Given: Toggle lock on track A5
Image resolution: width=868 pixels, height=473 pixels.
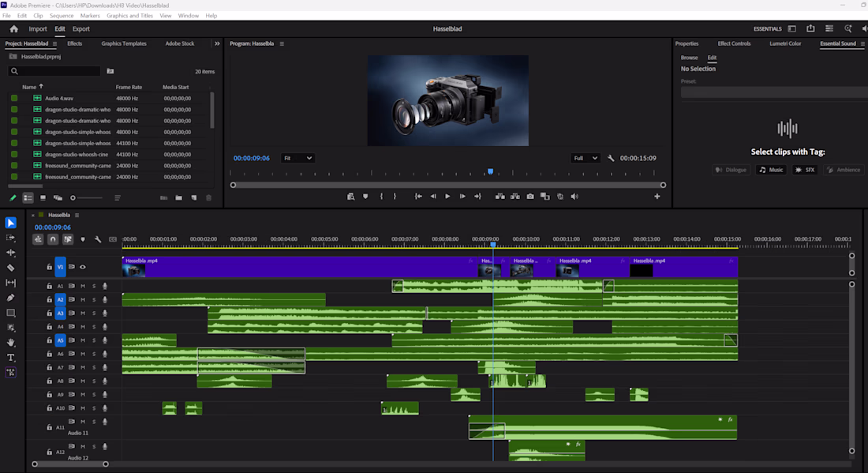Looking at the screenshot, I should pos(49,340).
